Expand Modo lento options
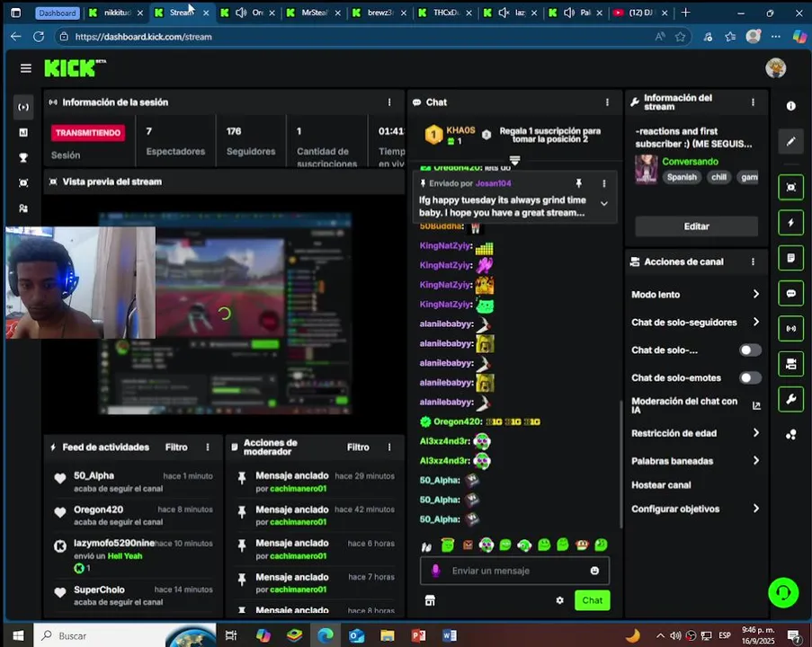This screenshot has height=647, width=812. (755, 294)
